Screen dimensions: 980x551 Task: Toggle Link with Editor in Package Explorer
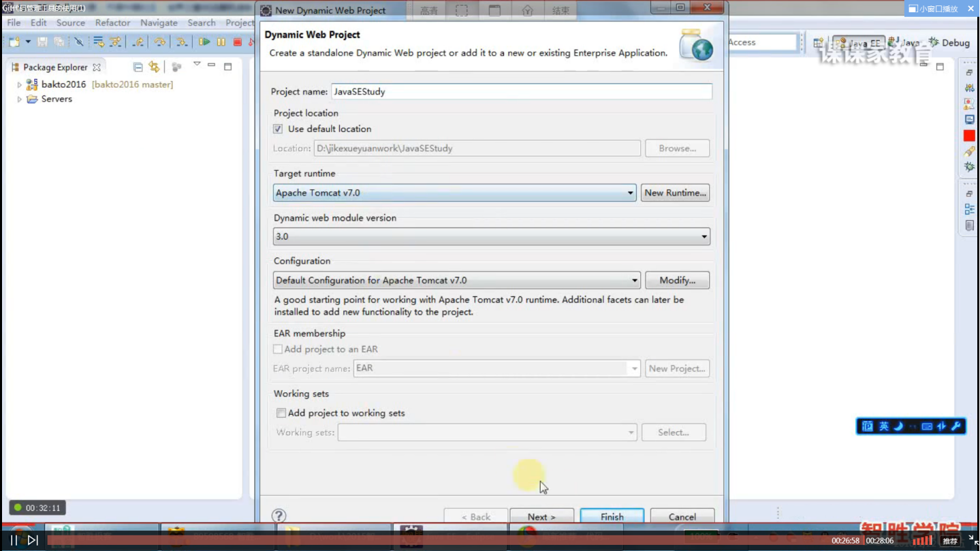(x=155, y=67)
